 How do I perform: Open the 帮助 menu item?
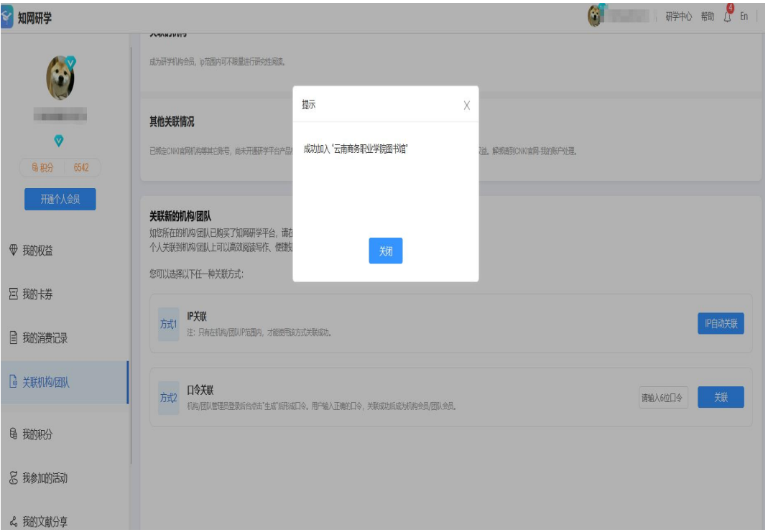point(707,17)
